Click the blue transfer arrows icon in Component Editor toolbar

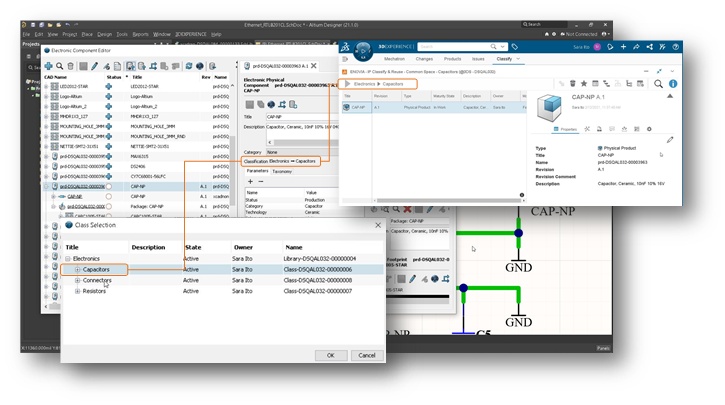[x=153, y=66]
